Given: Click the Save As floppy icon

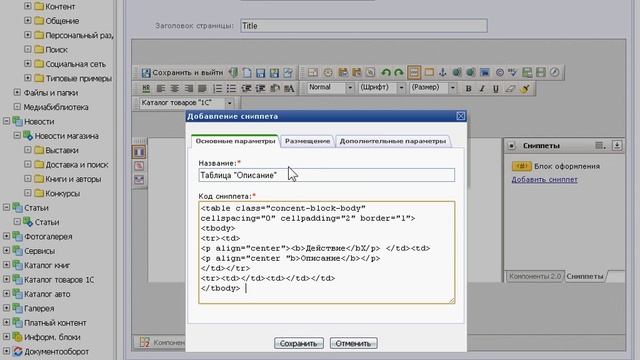Looking at the screenshot, I should [274, 73].
